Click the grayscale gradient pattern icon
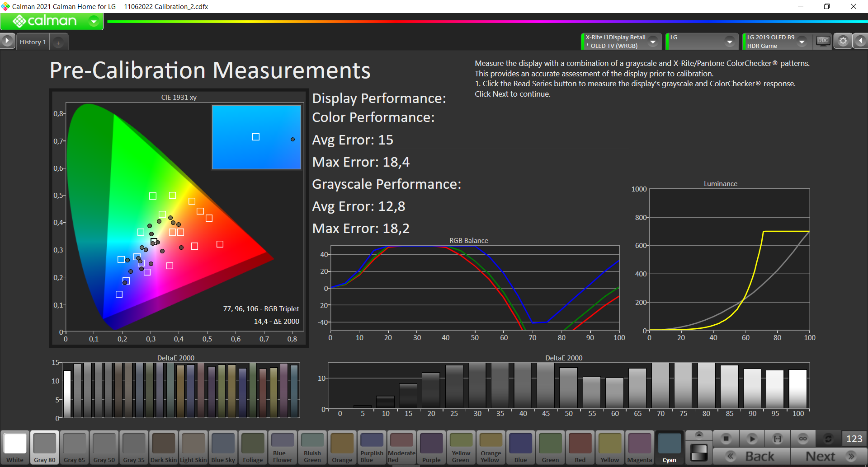 point(699,453)
